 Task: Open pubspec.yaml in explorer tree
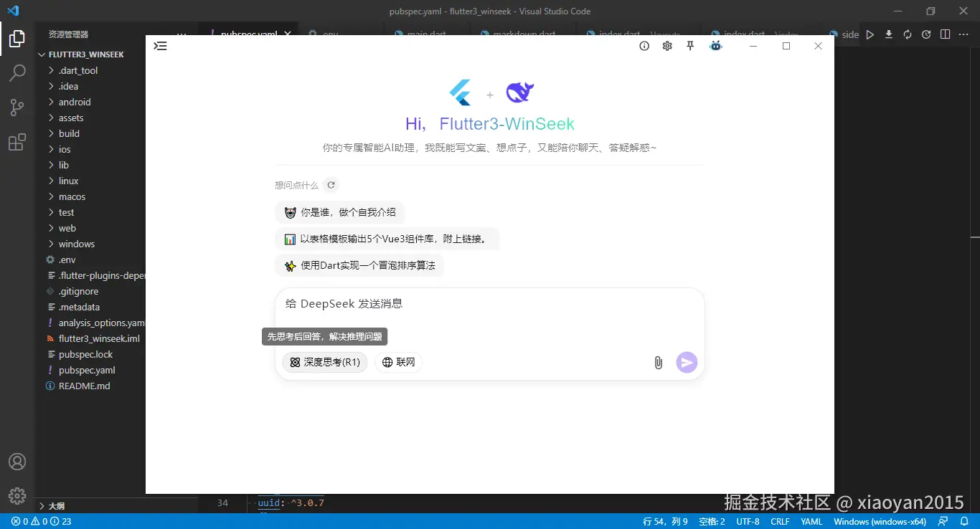[x=87, y=370]
